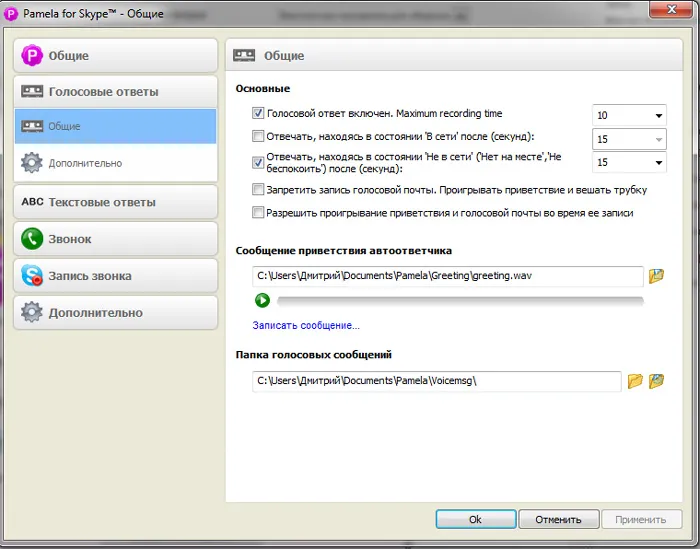Select the Общие sub-item under Голосовые ответы

(x=116, y=126)
